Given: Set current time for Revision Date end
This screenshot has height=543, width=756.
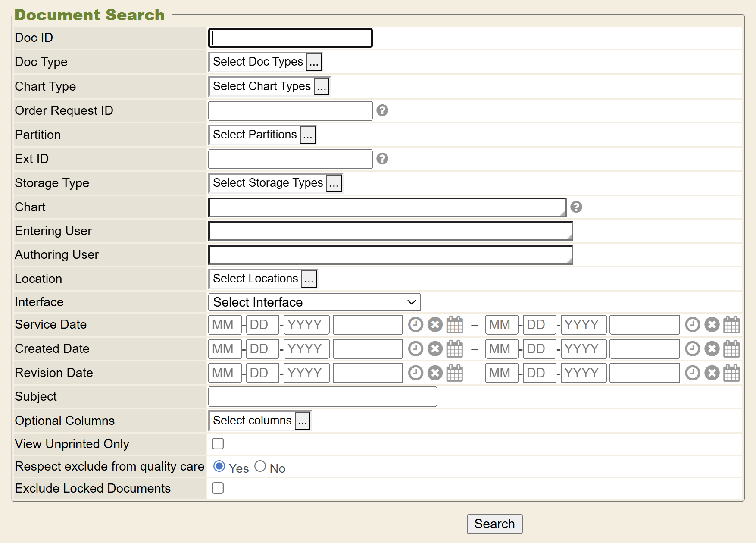Looking at the screenshot, I should pyautogui.click(x=692, y=373).
